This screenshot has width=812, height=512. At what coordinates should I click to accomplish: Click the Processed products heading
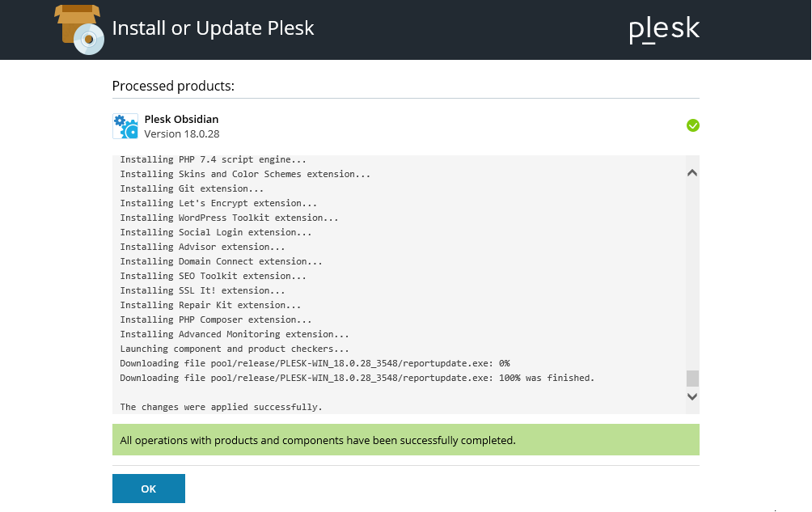[x=173, y=86]
